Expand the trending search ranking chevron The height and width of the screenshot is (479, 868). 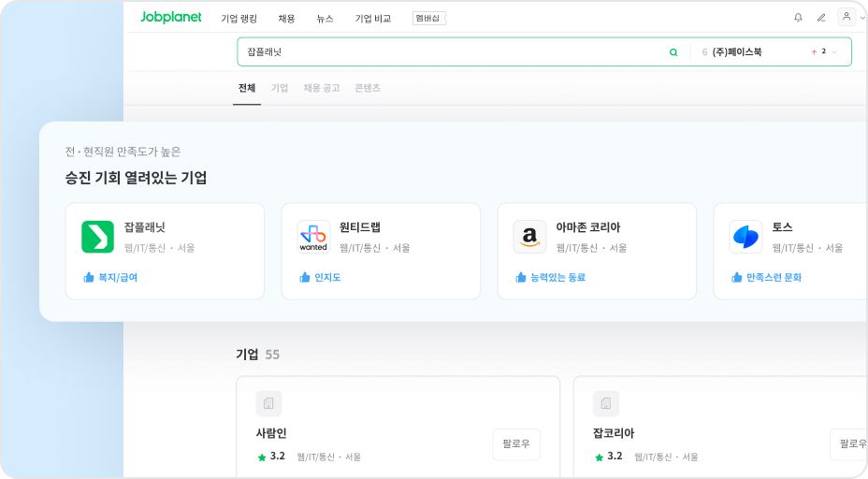[834, 52]
